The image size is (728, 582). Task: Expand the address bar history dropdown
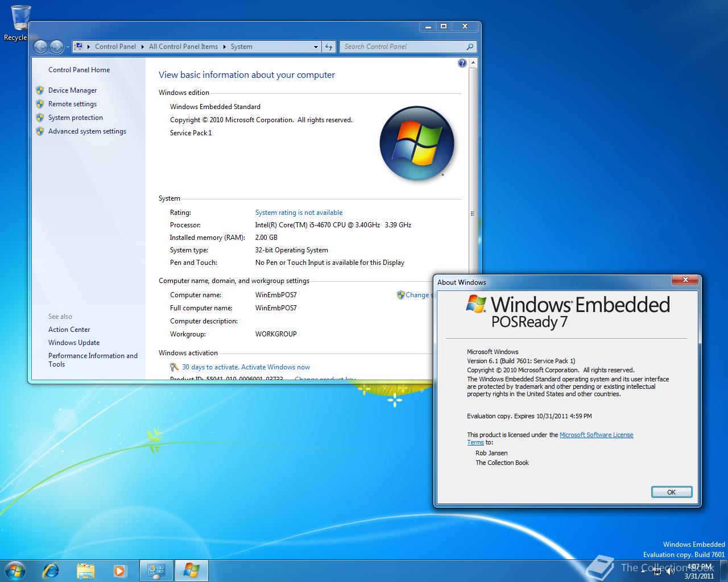[x=316, y=47]
